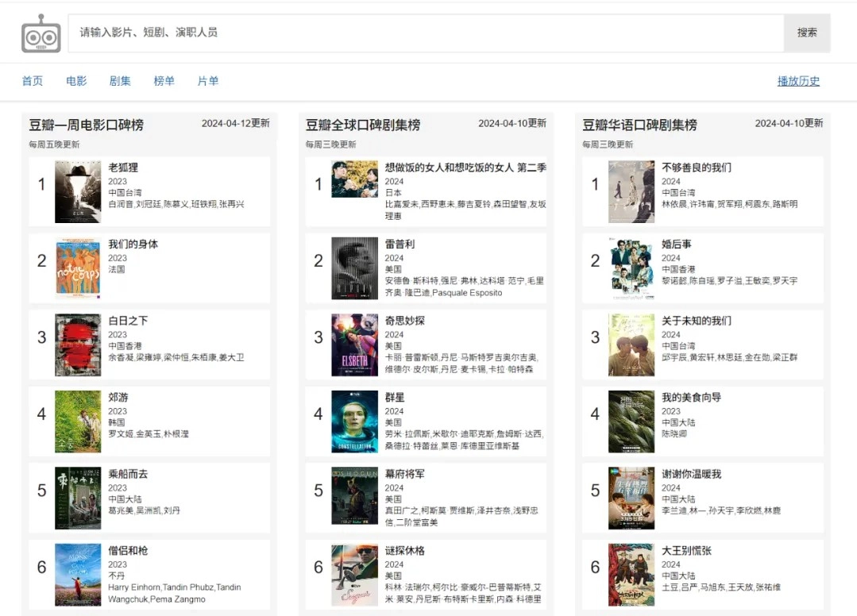The width and height of the screenshot is (857, 616).
Task: Open the 我们的身体 poster thumbnail
Action: click(x=78, y=268)
